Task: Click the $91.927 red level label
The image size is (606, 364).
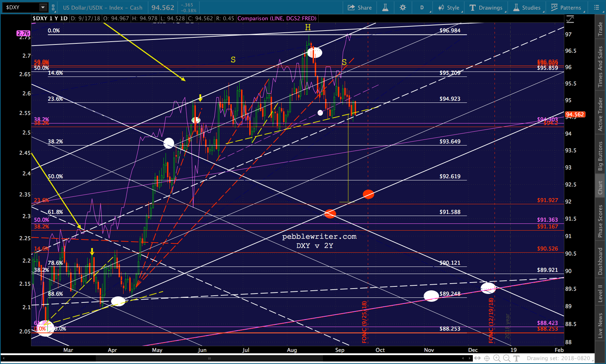Action: tap(547, 200)
